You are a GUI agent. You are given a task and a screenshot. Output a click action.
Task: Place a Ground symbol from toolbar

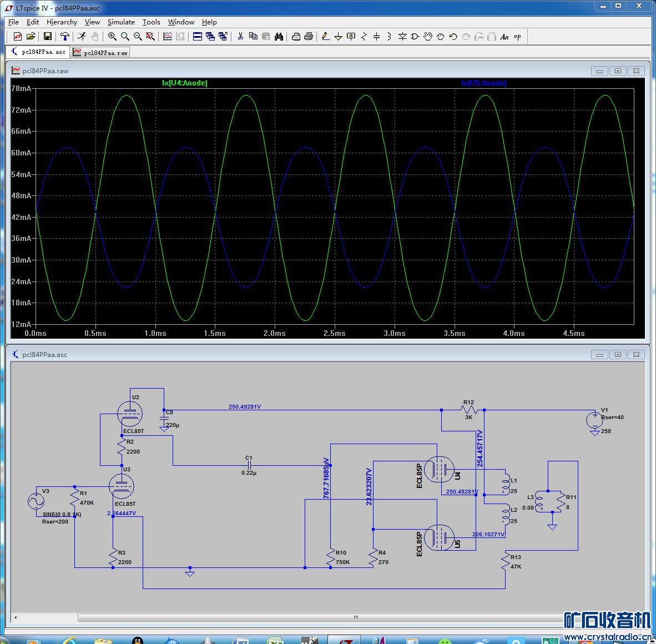pyautogui.click(x=338, y=37)
